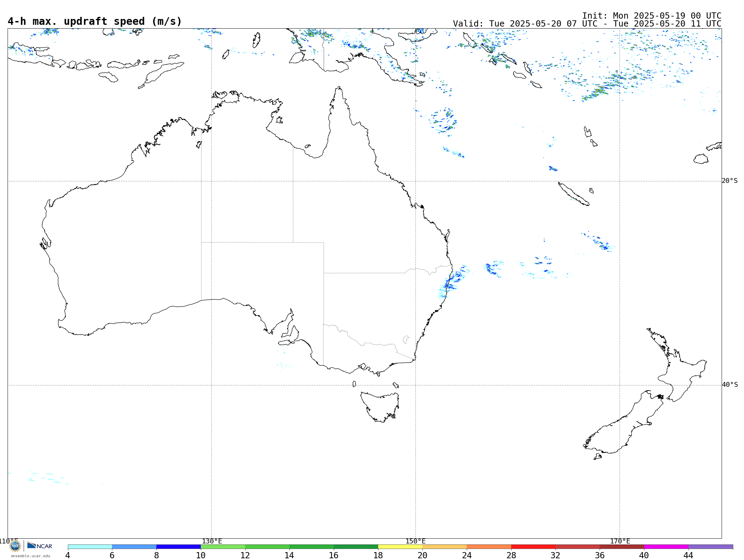Click the colorbar tick label '18'
The image size is (744, 560).
click(378, 555)
